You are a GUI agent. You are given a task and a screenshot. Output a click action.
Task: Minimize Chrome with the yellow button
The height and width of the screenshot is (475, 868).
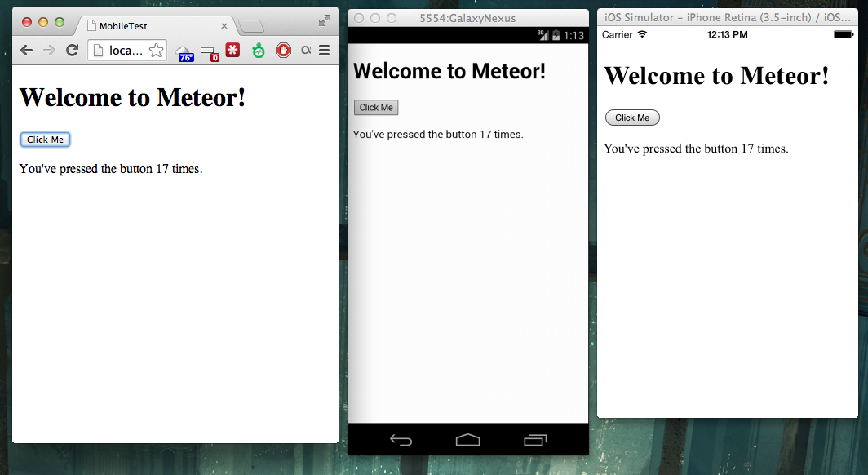point(43,22)
